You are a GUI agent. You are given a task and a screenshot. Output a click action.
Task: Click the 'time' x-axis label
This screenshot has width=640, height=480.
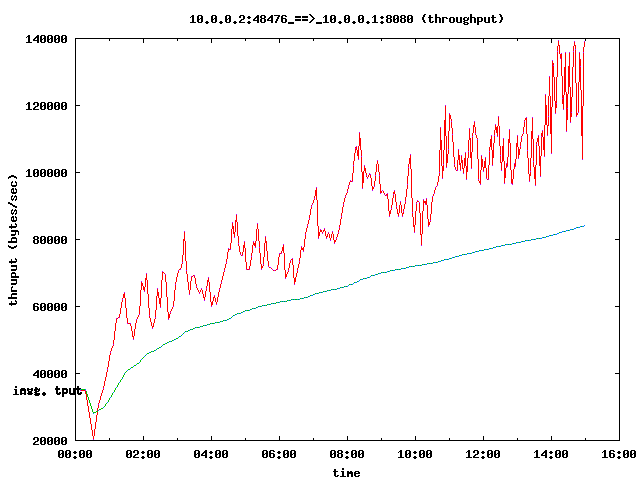[x=347, y=472]
